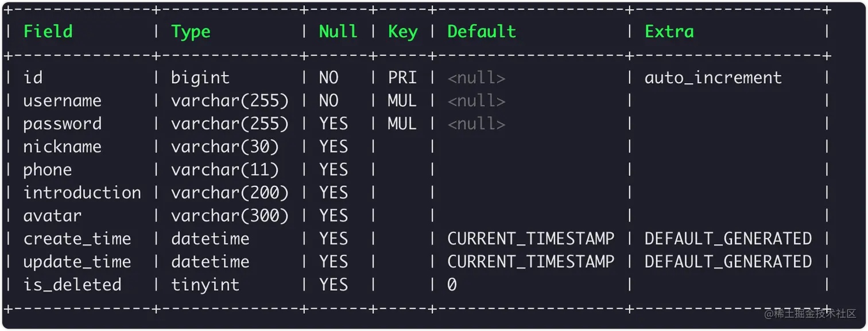
Task: Select the Null column header
Action: tap(338, 31)
